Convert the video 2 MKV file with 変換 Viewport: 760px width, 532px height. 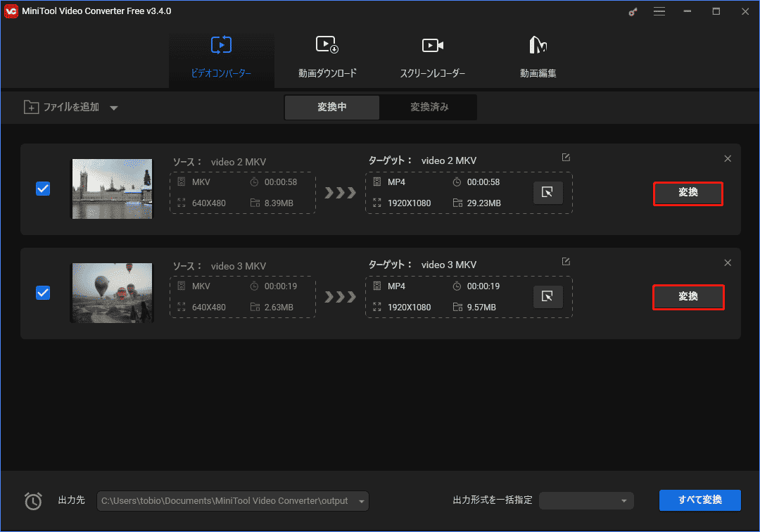coord(688,194)
